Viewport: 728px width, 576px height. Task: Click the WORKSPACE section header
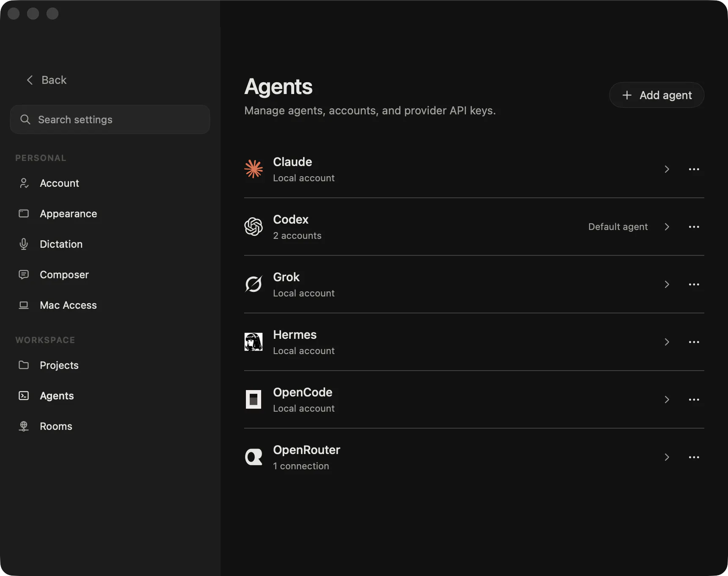[45, 340]
